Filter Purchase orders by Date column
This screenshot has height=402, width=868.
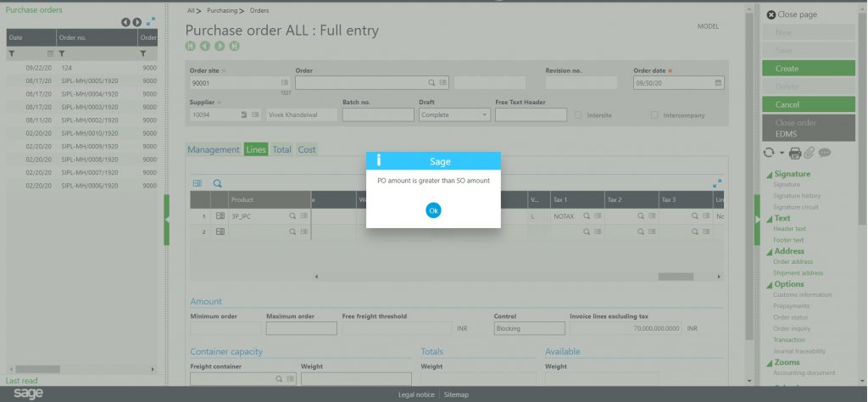pyautogui.click(x=12, y=53)
